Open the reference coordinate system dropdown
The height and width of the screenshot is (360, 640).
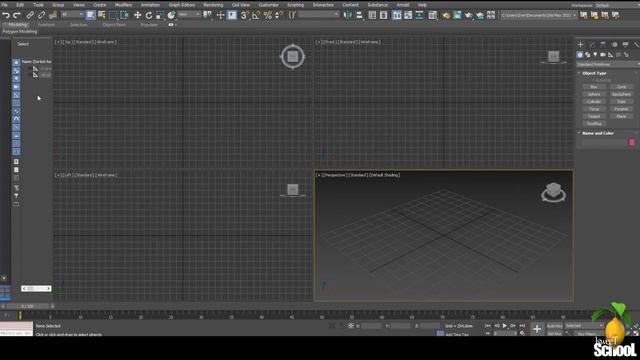point(189,15)
